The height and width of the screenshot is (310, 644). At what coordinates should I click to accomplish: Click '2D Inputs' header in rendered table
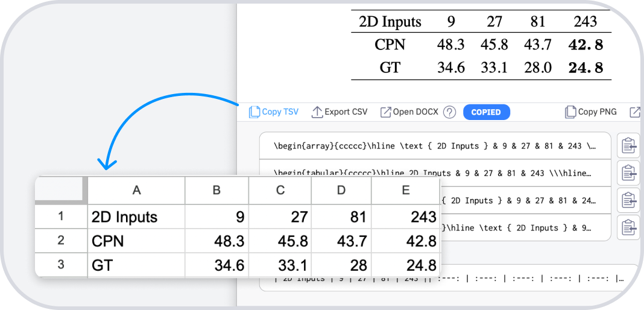coord(390,21)
